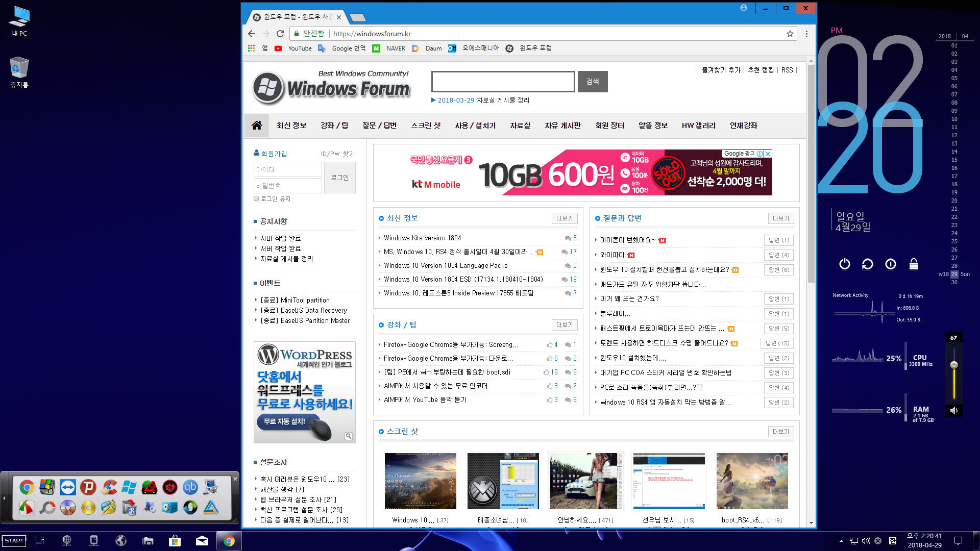Launch the Revo Uninstaller icon in the dock
This screenshot has height=551, width=980.
(x=129, y=508)
